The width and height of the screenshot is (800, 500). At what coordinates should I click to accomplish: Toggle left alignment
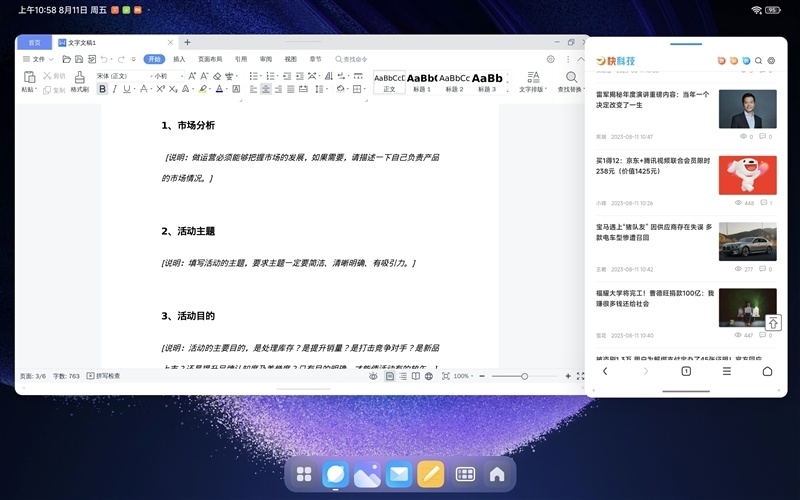pyautogui.click(x=254, y=89)
